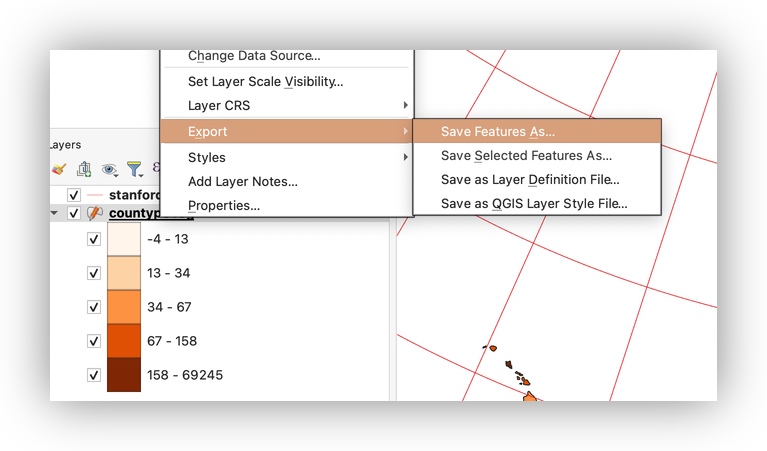Select Save Selected Features As option

(x=526, y=155)
